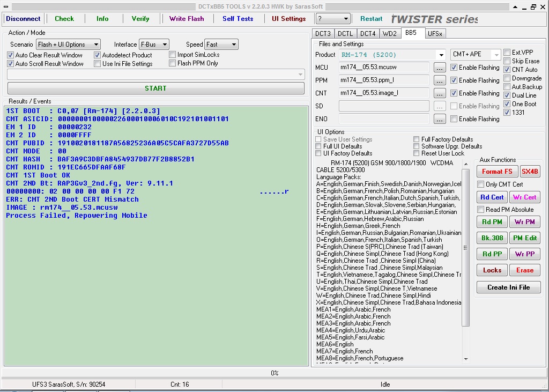Click the Restart button
This screenshot has width=549, height=392.
[x=371, y=19]
